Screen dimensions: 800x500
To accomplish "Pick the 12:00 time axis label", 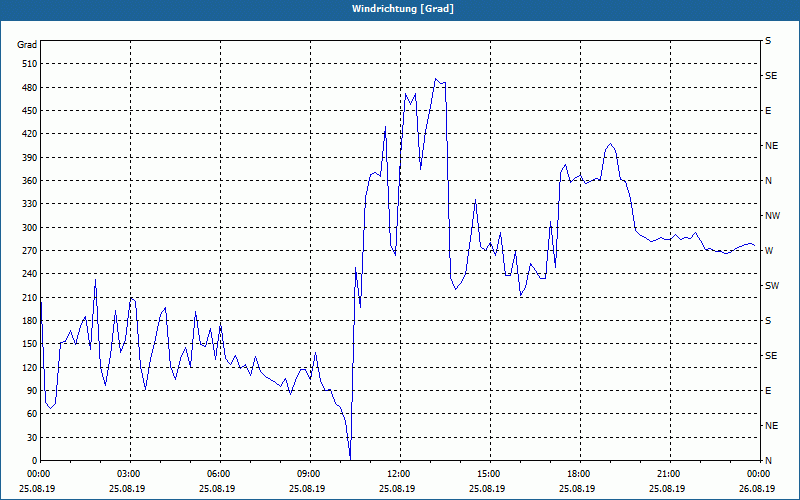I will [x=397, y=474].
